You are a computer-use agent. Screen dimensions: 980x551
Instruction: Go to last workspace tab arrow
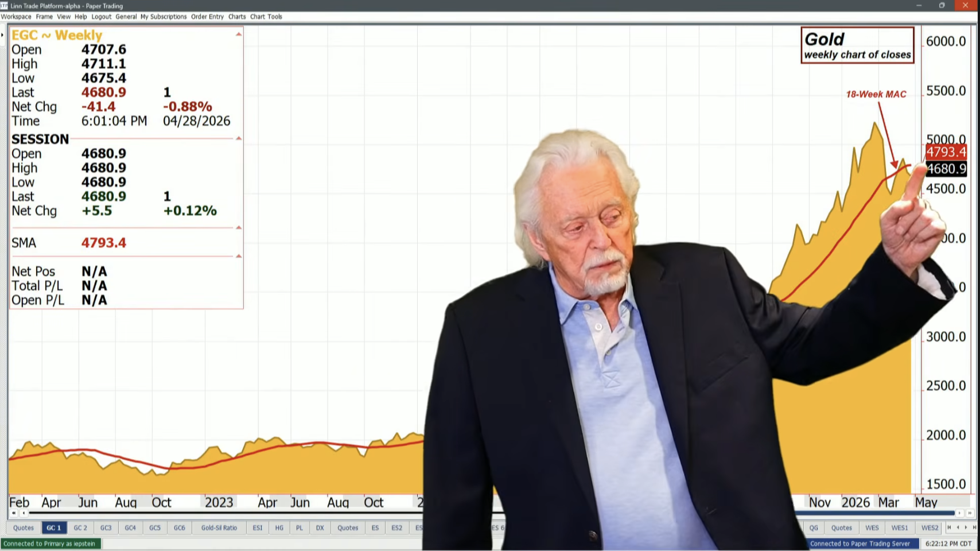[x=974, y=527]
